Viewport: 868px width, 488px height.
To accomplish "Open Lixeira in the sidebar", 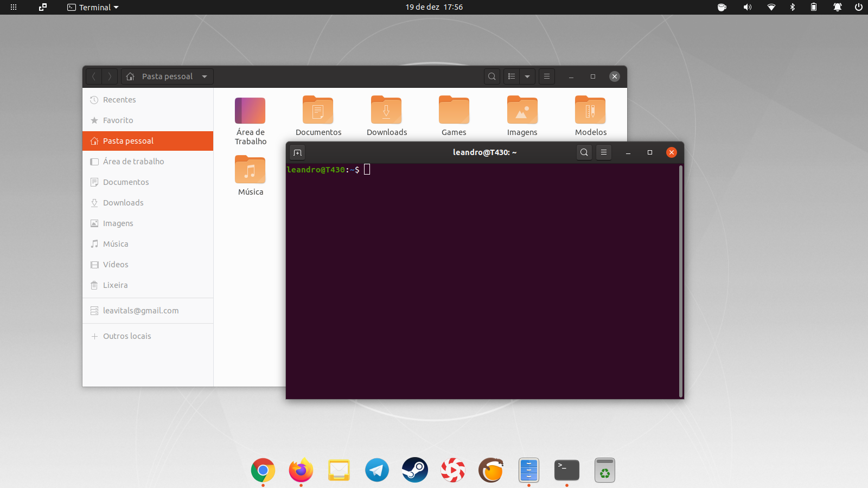I will 148,285.
